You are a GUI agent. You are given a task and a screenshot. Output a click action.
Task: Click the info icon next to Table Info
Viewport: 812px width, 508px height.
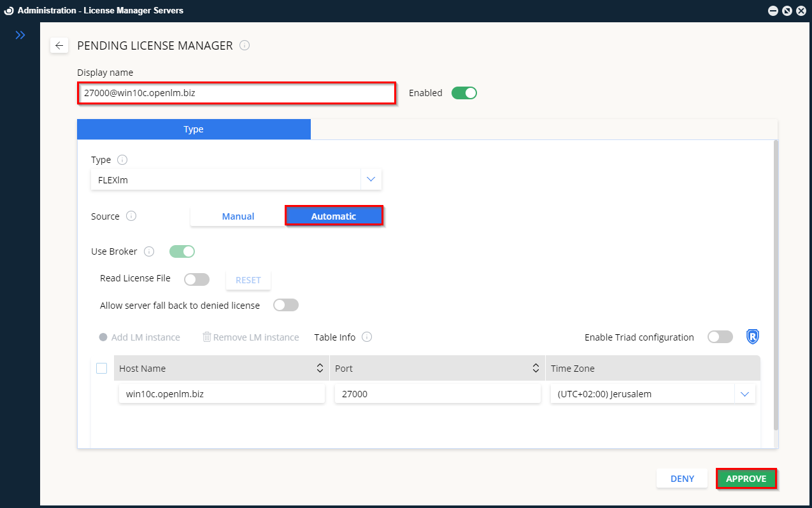pos(367,337)
